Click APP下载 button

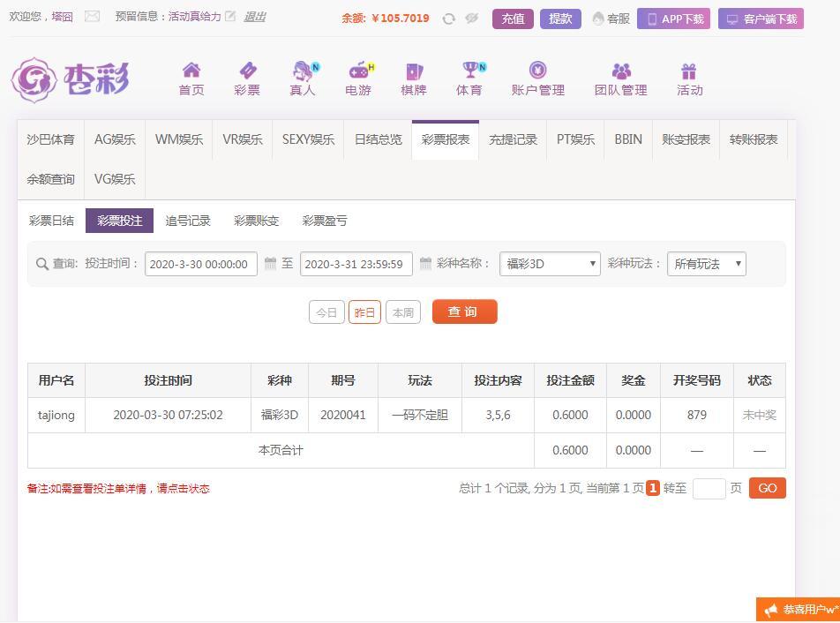(x=673, y=19)
